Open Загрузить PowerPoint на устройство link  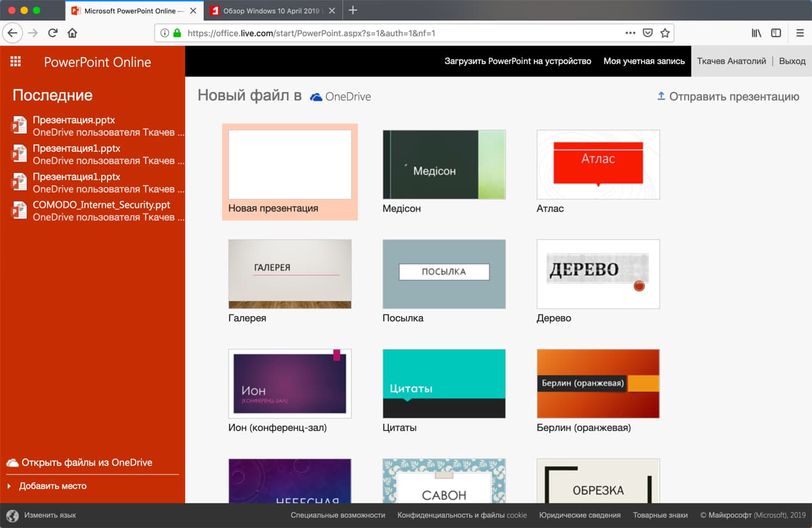coord(518,61)
